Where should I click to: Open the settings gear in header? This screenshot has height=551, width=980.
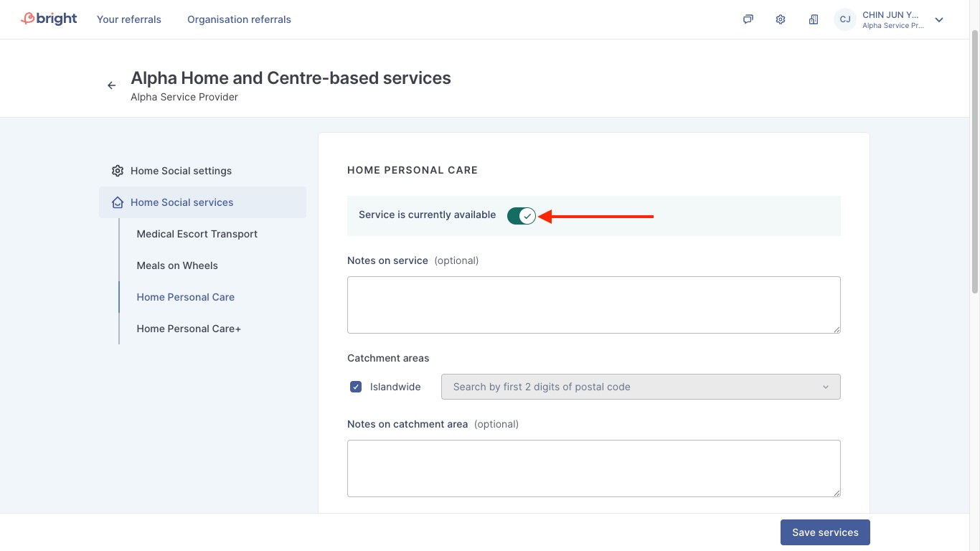tap(781, 19)
